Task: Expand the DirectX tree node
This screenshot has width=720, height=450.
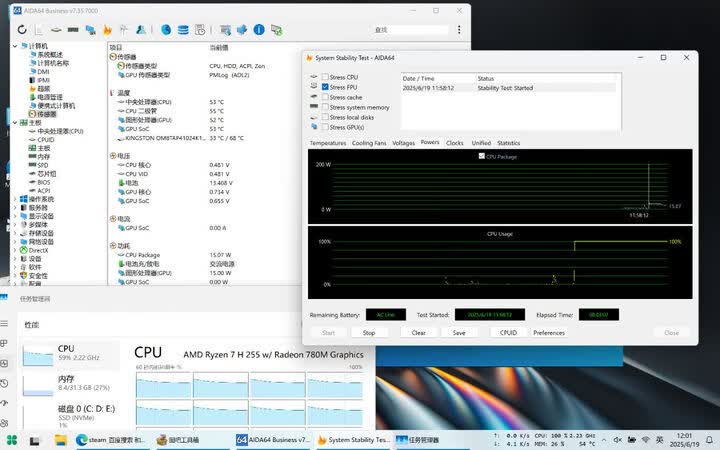Action: 15,250
